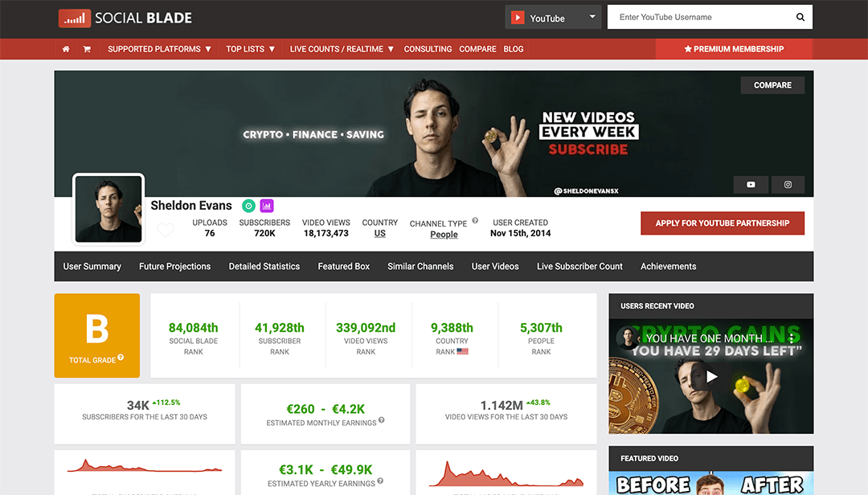
Task: Click the home icon in the navbar
Action: pyautogui.click(x=66, y=49)
